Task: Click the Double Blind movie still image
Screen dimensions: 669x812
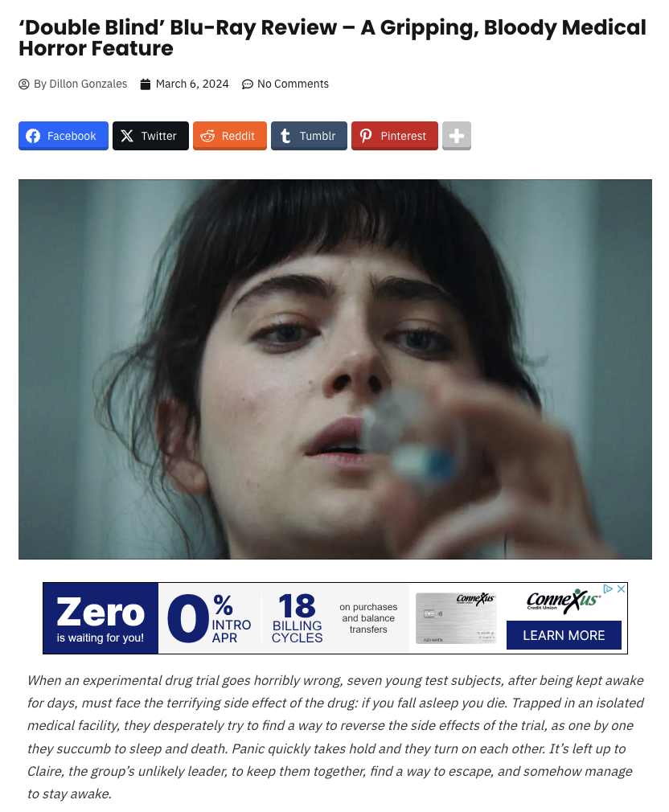Action: coord(335,369)
